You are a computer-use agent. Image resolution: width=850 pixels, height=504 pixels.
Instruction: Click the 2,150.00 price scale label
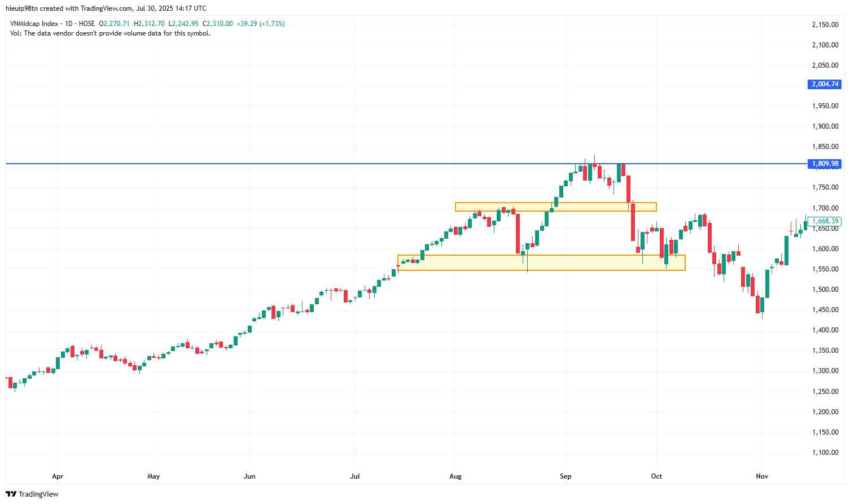coord(825,24)
